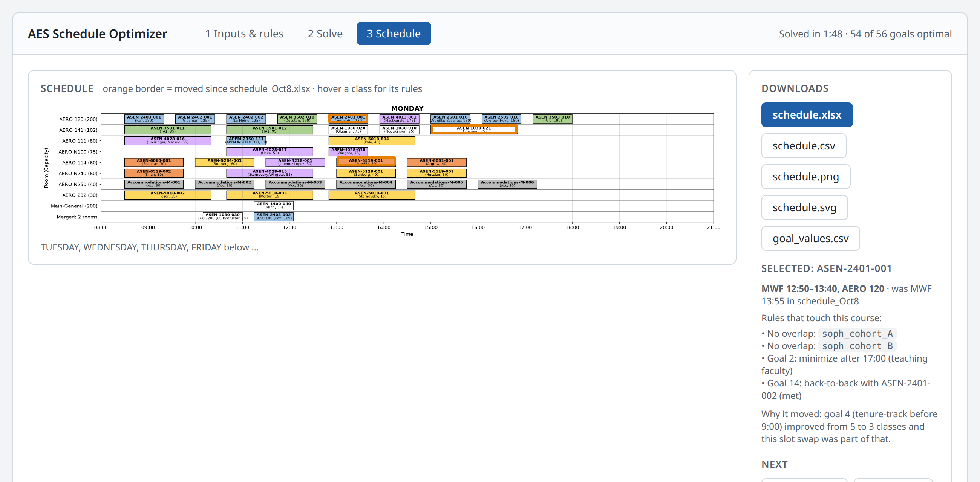Image resolution: width=980 pixels, height=482 pixels.
Task: Click the ASEN-1030-010 Hodgkinson block
Action: 399,130
